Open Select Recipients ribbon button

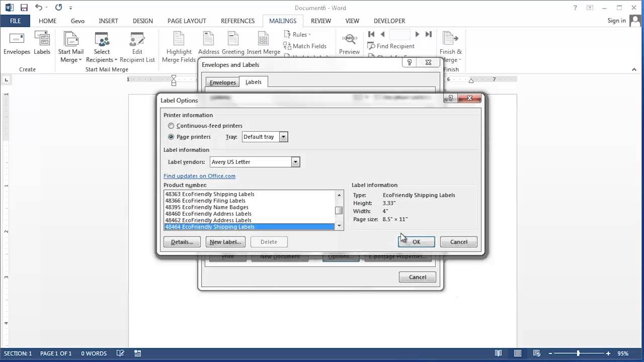point(102,47)
